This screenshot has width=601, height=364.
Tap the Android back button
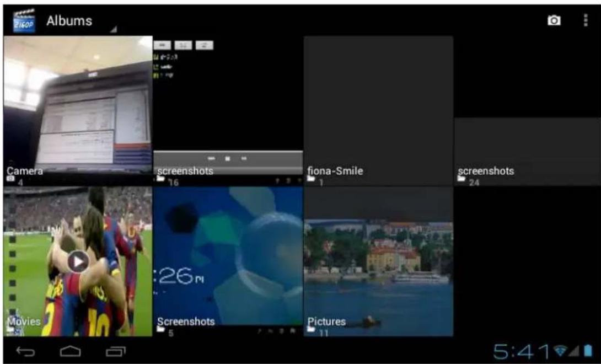pos(26,351)
